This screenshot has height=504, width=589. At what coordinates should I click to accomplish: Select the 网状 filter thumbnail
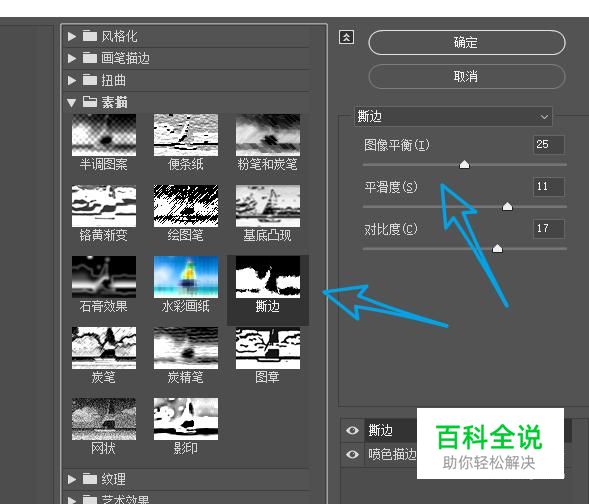tap(104, 419)
